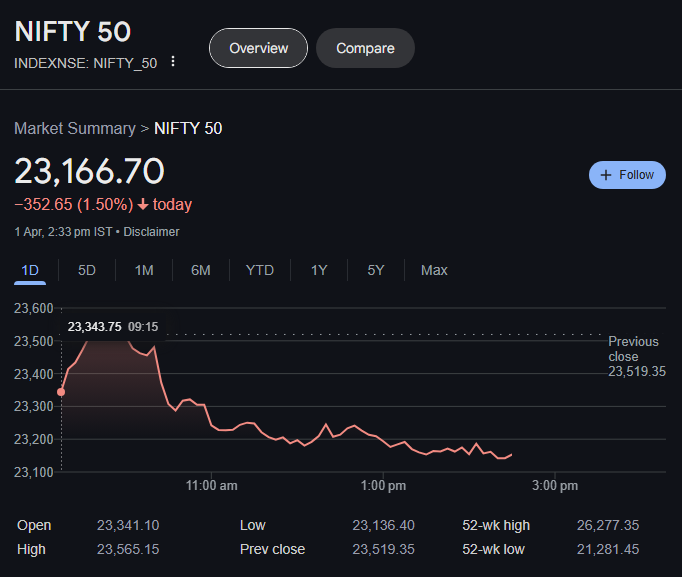The width and height of the screenshot is (682, 577).
Task: Click the 52-wk low value 21,281.45
Action: [x=608, y=549]
